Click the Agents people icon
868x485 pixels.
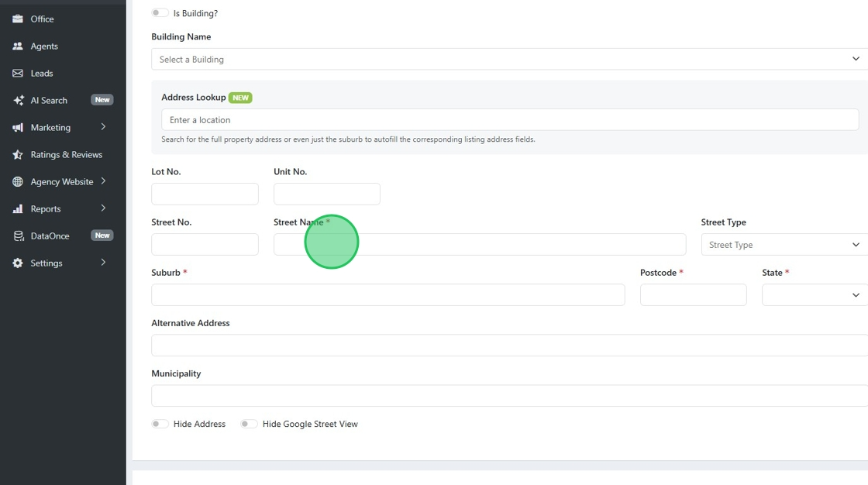point(18,46)
